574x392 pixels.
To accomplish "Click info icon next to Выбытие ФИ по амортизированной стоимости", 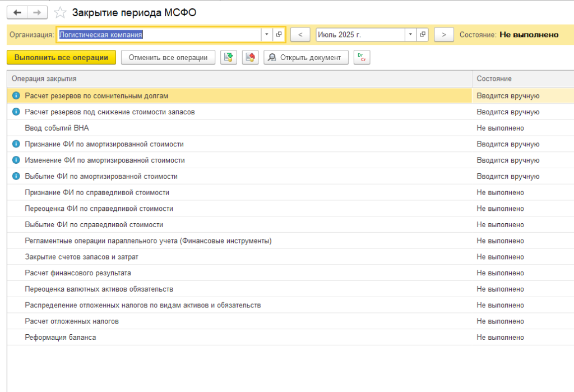I will [x=16, y=176].
